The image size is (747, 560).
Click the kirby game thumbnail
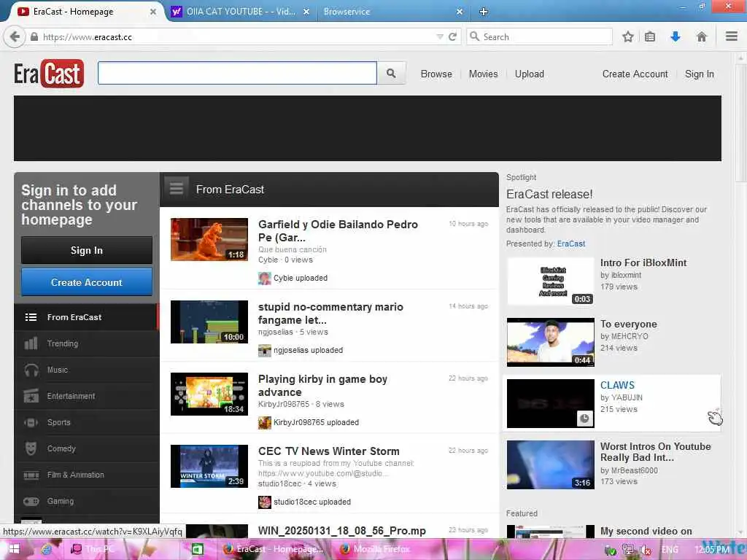(x=209, y=394)
